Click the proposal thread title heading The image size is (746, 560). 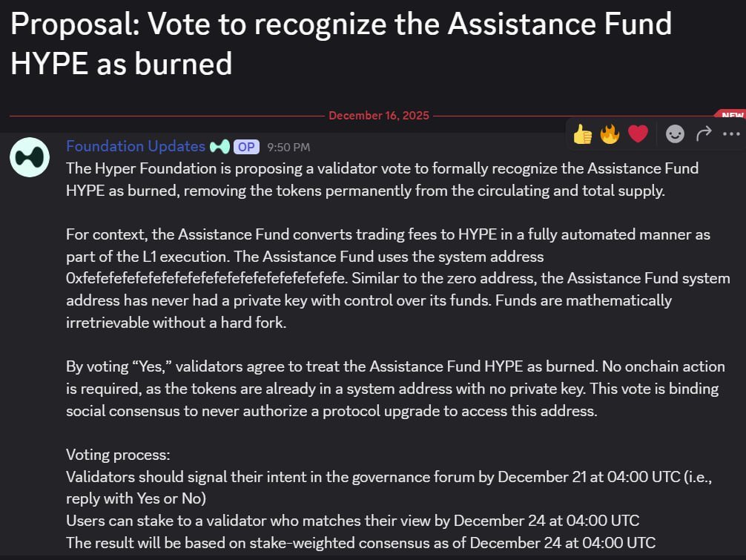point(341,44)
